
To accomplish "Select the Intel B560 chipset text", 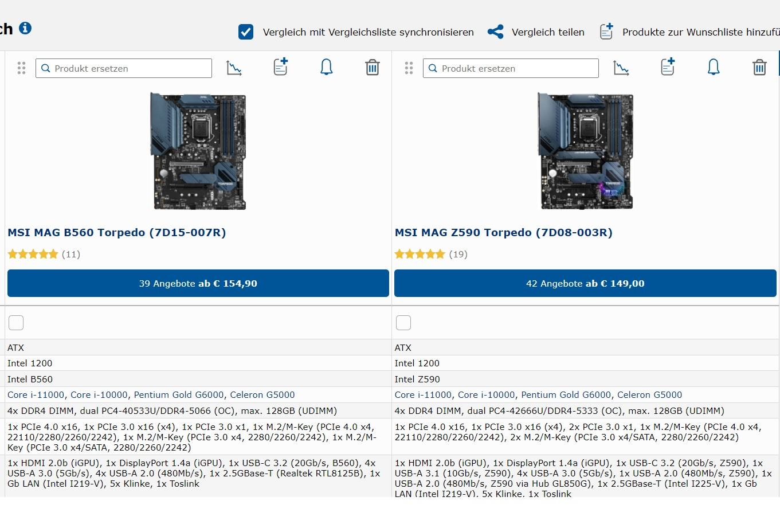I will [30, 379].
